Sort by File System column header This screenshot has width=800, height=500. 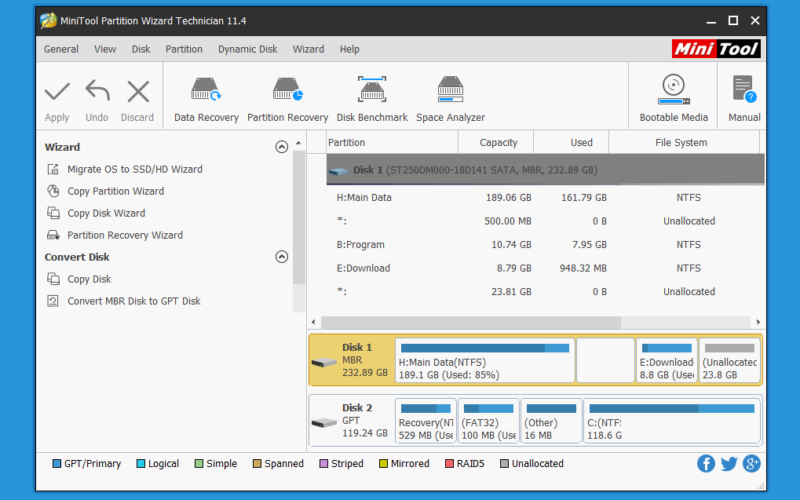point(684,142)
